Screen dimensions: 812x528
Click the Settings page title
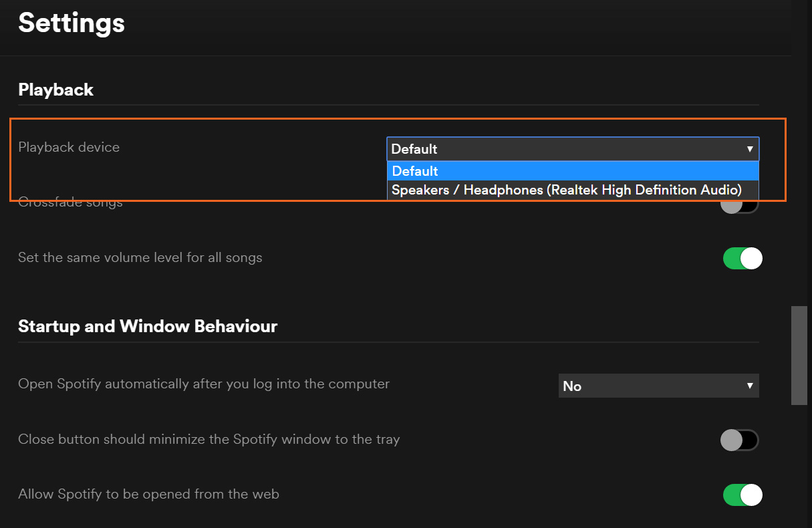pyautogui.click(x=72, y=23)
